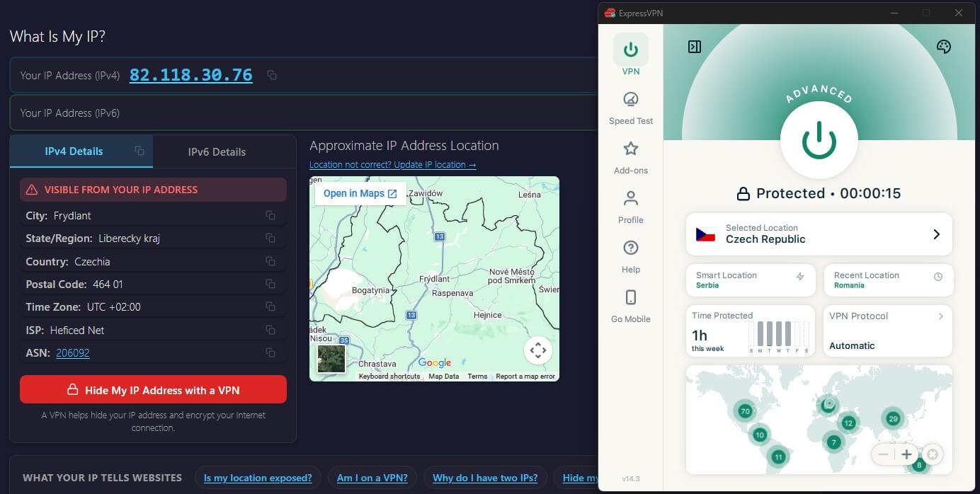Open Go Mobile in sidebar
Viewport: 980px width, 494px height.
(630, 305)
